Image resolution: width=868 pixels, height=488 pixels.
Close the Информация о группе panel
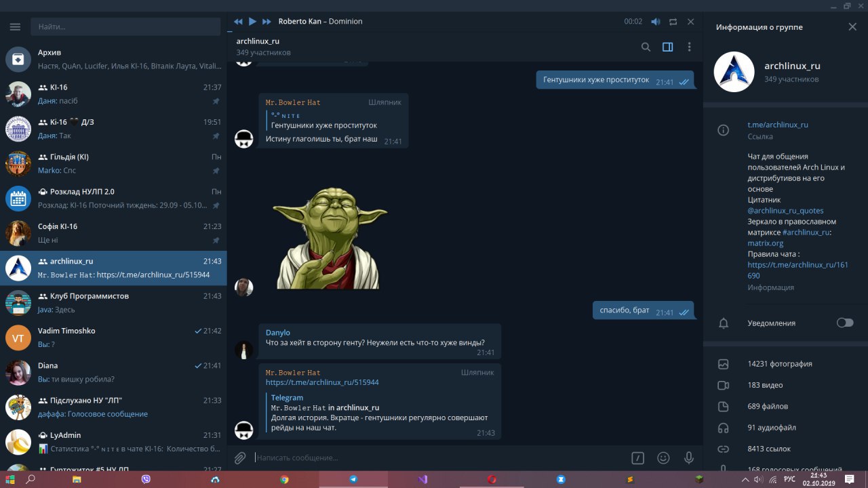pos(852,27)
